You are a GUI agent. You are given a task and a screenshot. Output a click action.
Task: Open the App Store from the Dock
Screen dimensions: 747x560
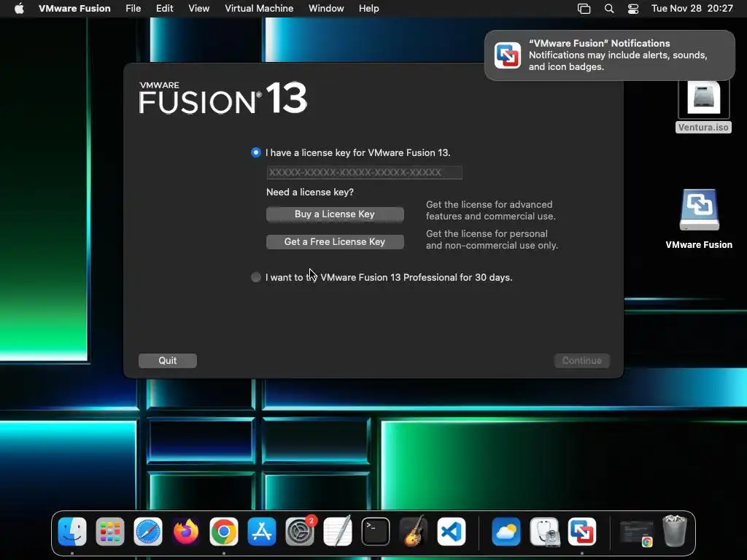(262, 532)
